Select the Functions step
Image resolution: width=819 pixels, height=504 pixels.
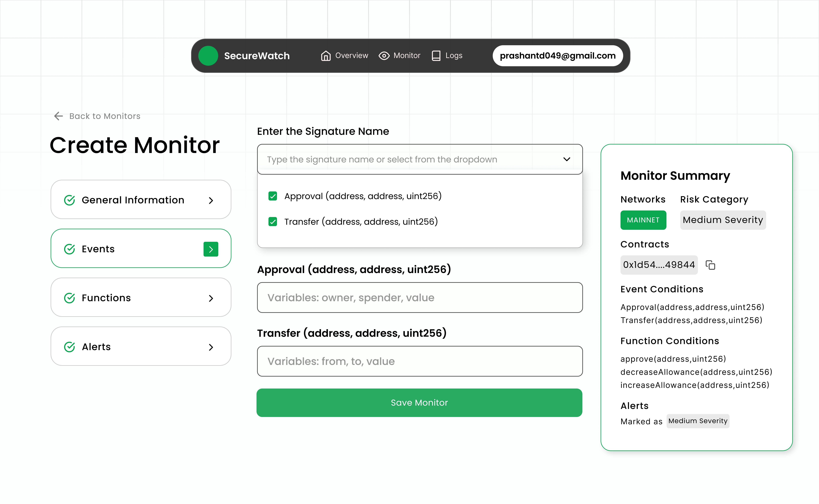tap(141, 297)
